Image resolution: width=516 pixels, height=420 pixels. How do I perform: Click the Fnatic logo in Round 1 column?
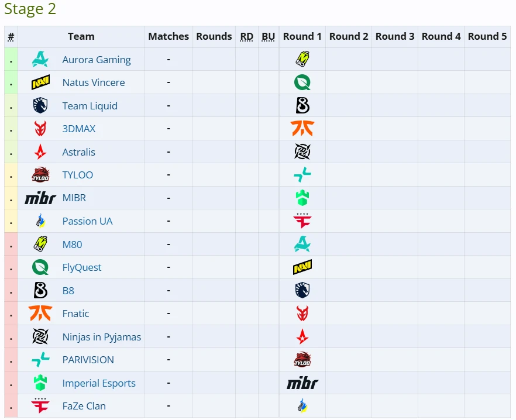click(x=302, y=129)
